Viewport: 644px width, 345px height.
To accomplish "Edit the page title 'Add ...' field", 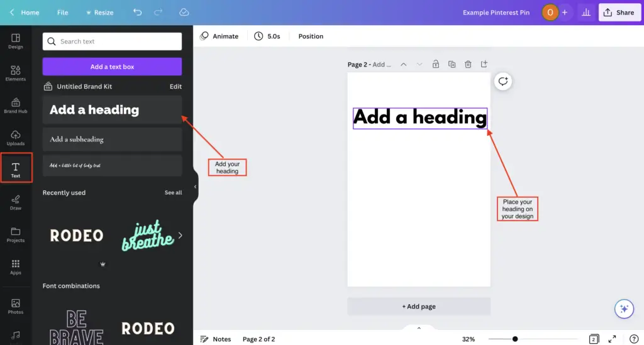I will tap(382, 64).
